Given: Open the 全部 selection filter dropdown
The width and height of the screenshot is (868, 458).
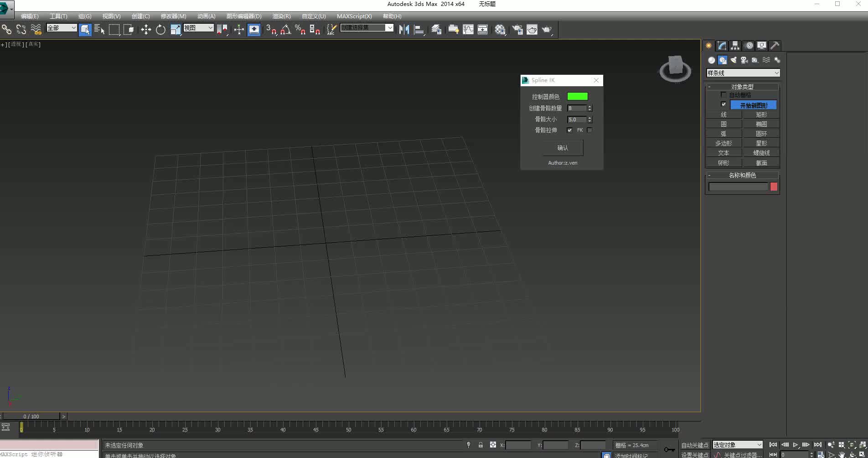Looking at the screenshot, I should point(62,28).
